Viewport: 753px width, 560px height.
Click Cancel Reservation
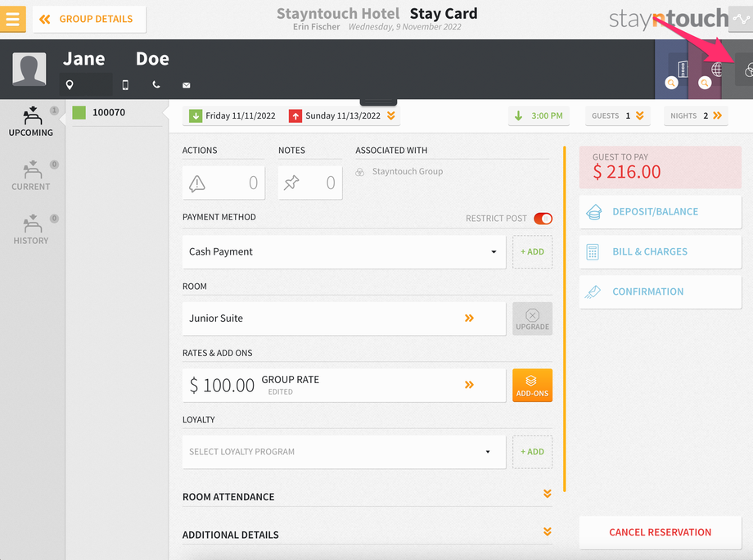coord(661,532)
